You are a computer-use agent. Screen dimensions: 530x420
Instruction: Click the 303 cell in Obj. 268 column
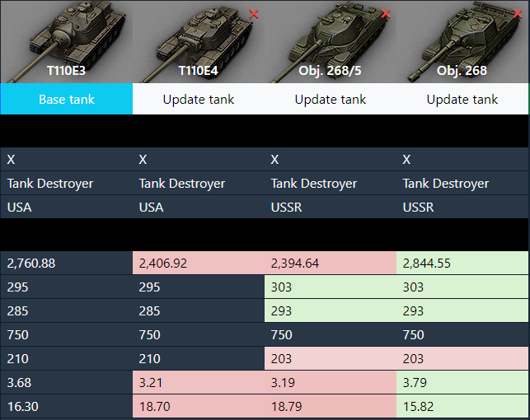tap(462, 287)
